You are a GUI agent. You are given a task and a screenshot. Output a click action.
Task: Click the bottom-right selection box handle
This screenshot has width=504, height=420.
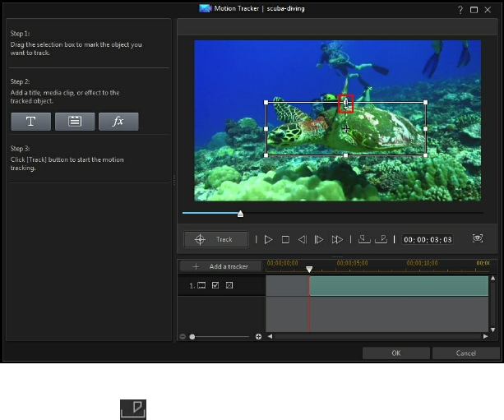point(426,155)
